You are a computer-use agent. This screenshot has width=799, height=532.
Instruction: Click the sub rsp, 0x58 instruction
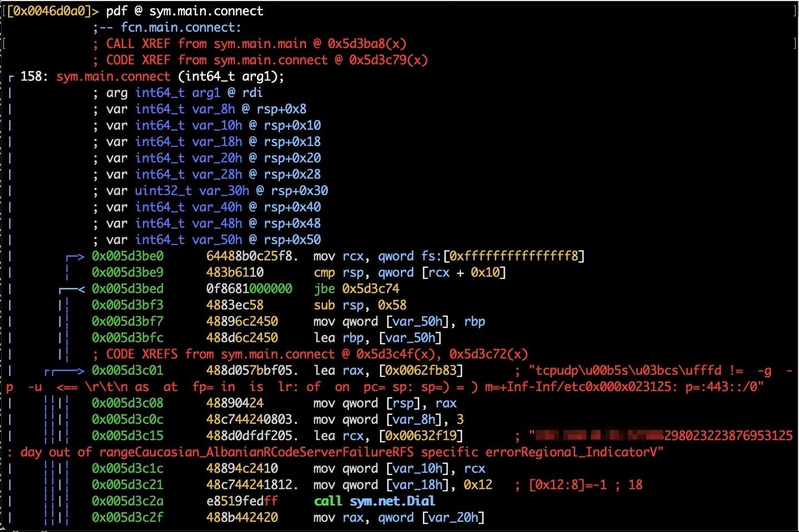pos(360,305)
